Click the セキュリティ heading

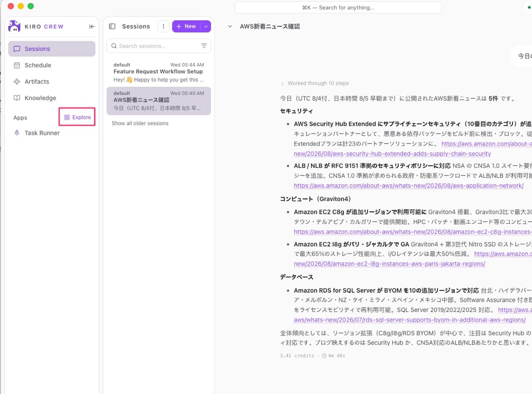tap(296, 111)
